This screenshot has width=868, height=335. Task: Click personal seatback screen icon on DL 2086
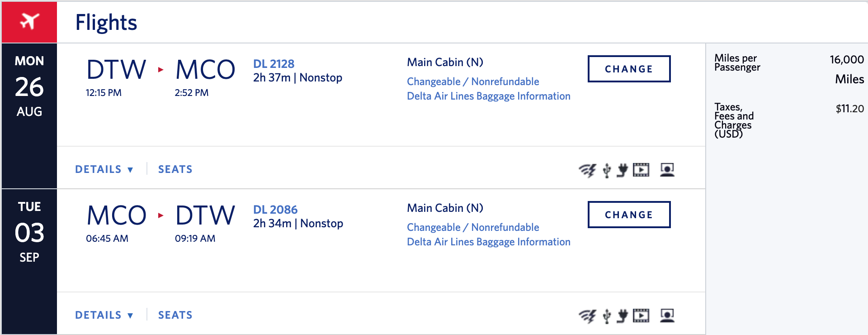pyautogui.click(x=667, y=316)
